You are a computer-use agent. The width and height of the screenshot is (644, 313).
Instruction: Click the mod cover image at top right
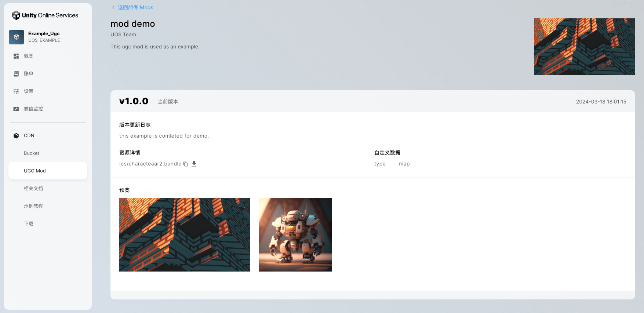click(584, 47)
